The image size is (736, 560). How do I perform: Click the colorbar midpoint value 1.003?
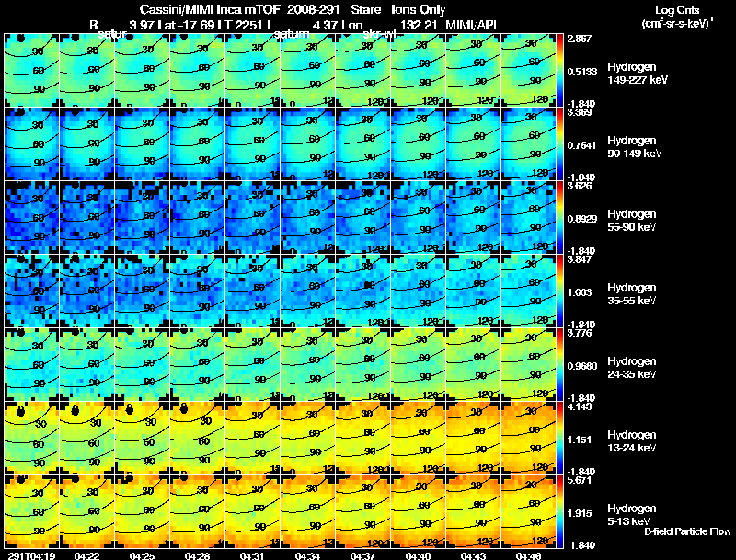click(580, 292)
